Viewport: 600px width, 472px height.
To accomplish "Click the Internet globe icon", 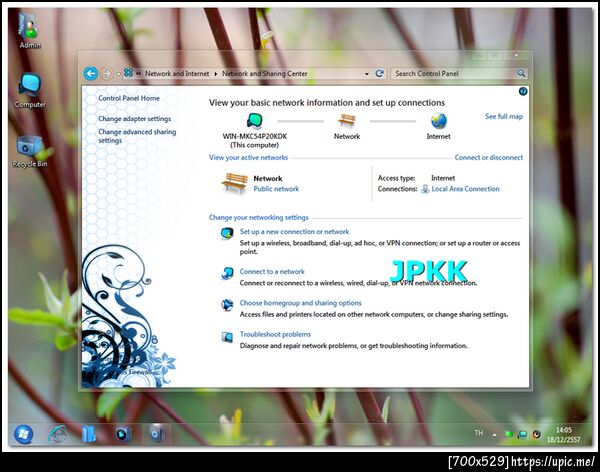I will tap(439, 121).
